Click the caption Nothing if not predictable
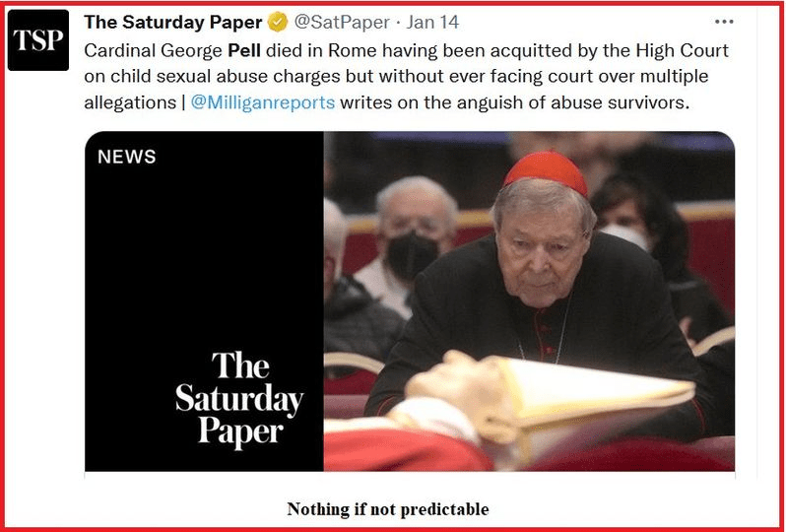This screenshot has height=532, width=786. click(387, 509)
